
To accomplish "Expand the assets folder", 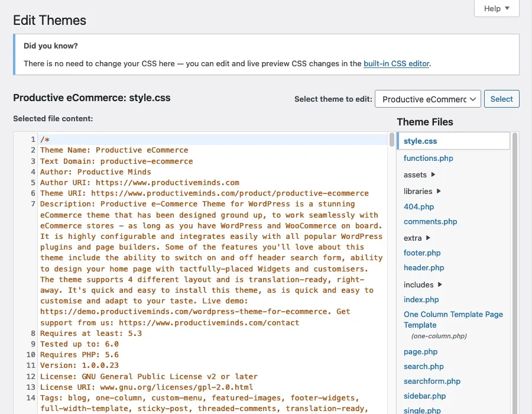I will (x=419, y=174).
